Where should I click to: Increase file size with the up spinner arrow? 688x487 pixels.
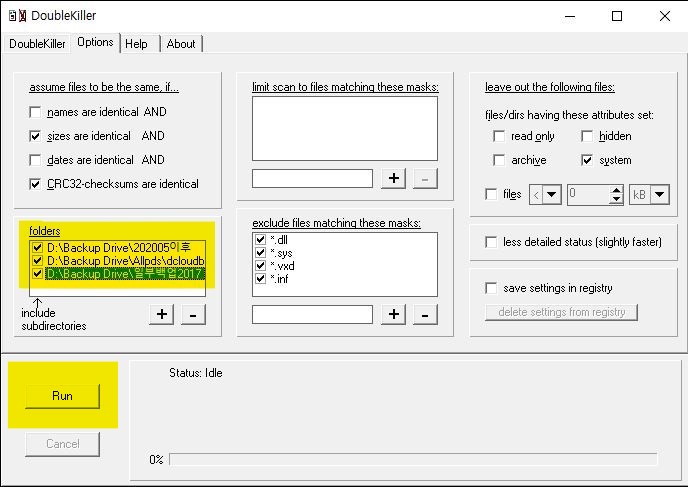click(616, 190)
